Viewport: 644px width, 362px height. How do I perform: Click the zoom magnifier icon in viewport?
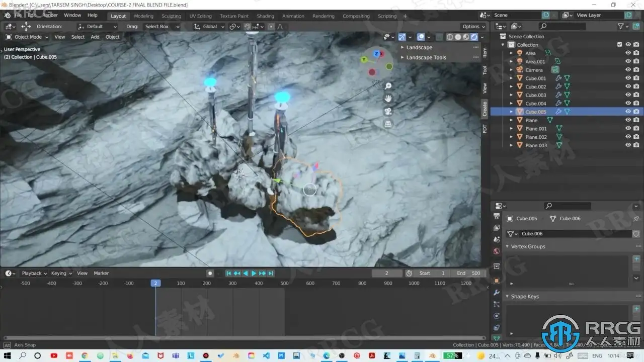[x=388, y=86]
